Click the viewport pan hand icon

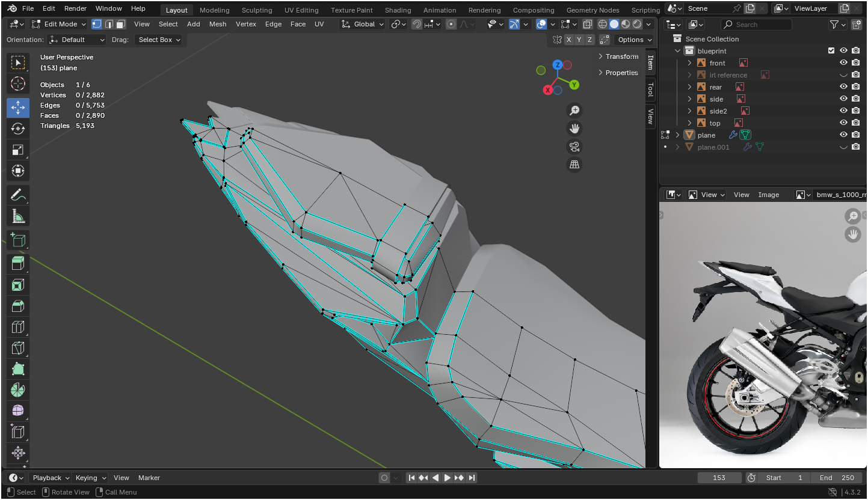574,128
